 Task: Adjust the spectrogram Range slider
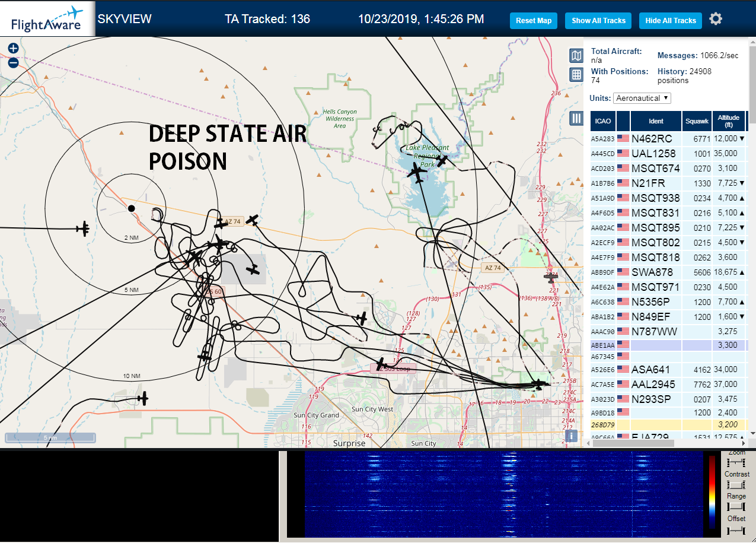[736, 506]
